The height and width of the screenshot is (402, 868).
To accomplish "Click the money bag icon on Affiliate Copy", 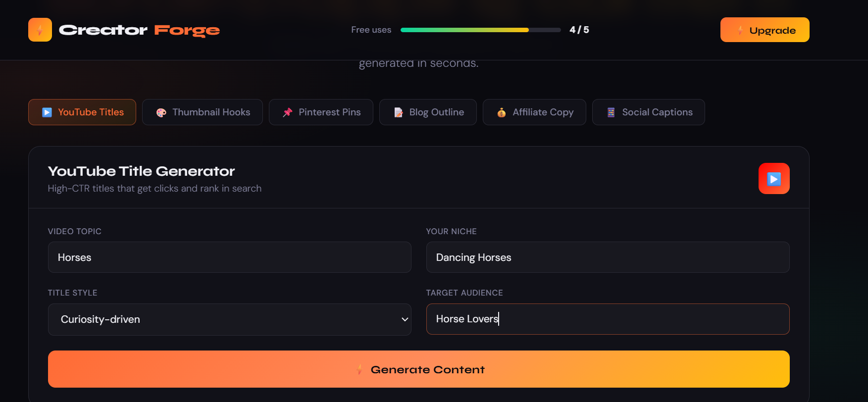I will point(502,112).
